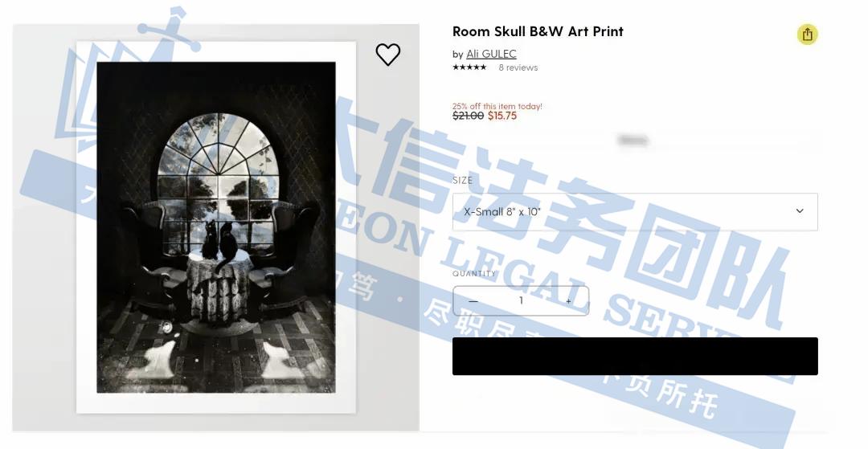
Task: Click the $15.75 sale price
Action: click(502, 116)
